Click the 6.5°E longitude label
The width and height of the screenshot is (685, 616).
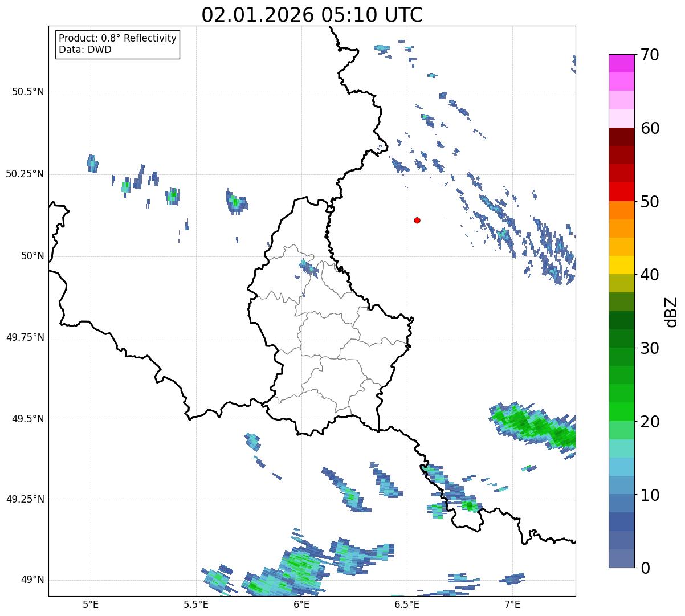(407, 604)
